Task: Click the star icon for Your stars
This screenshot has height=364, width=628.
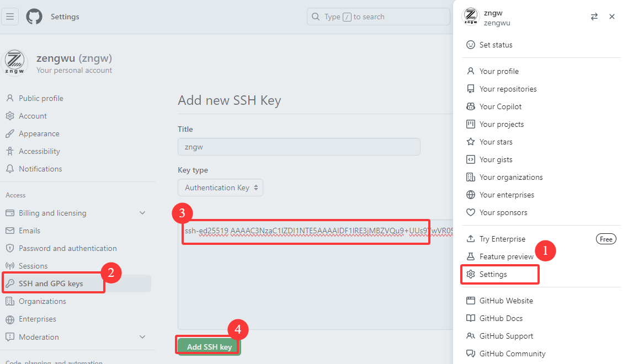Action: tap(471, 142)
